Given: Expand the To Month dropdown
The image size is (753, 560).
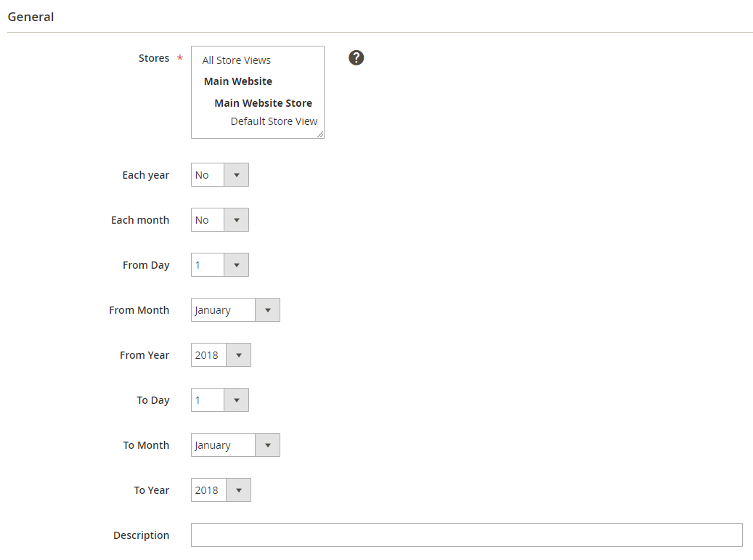Looking at the screenshot, I should pos(235,445).
